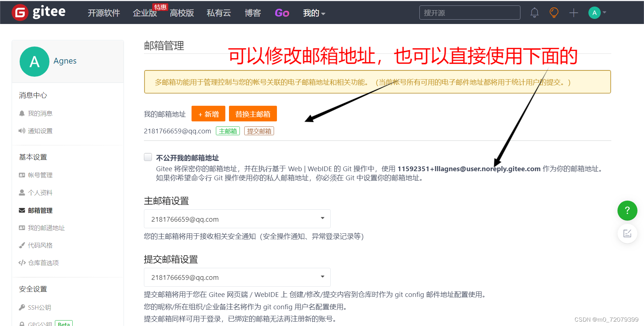The width and height of the screenshot is (644, 326).
Task: Click the speaker icon beside 通知设置
Action: pyautogui.click(x=22, y=131)
